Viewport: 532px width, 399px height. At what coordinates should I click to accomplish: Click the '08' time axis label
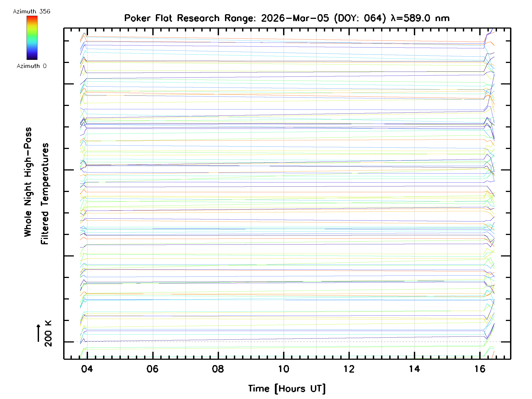218,369
